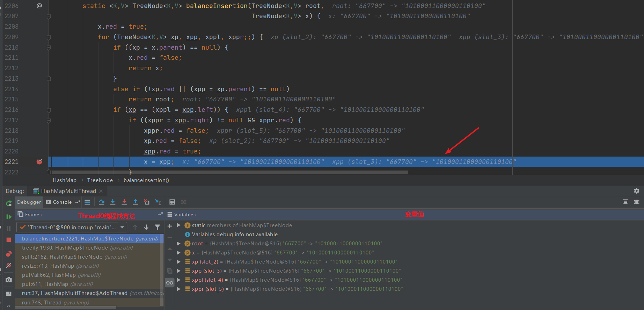Close the HashMapMultiThread debug tab
644x310 pixels.
pyautogui.click(x=101, y=191)
